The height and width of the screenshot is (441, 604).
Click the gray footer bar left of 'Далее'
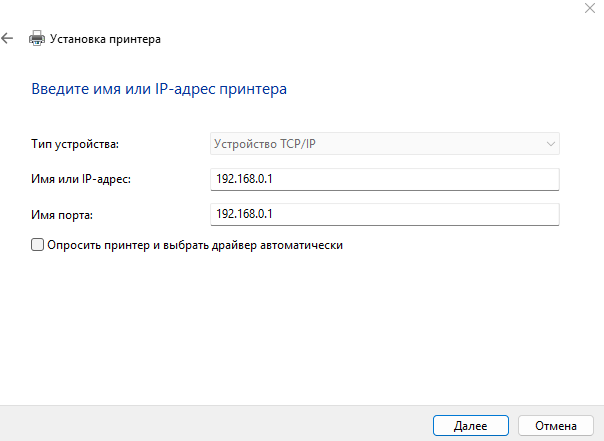[x=200, y=424]
